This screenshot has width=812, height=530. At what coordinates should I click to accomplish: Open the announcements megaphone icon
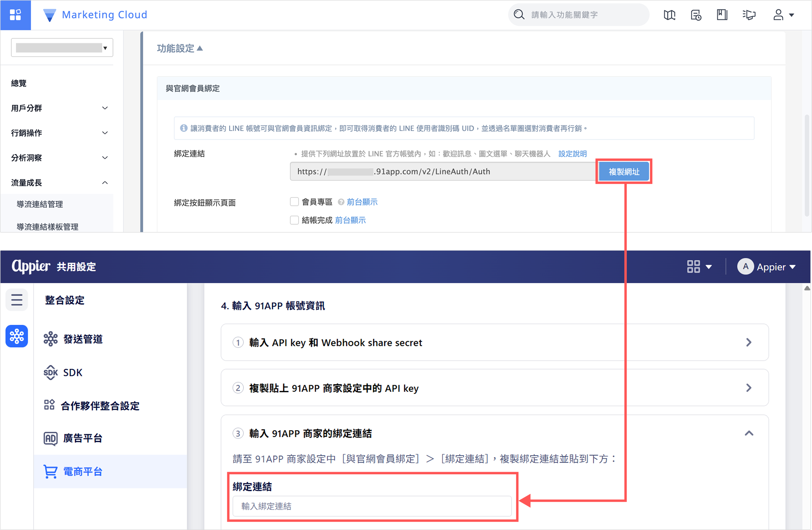(749, 15)
